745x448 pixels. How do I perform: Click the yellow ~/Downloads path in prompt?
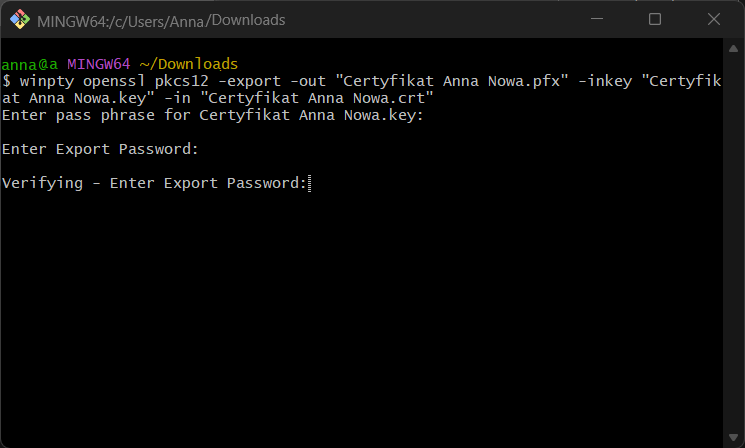click(x=189, y=64)
